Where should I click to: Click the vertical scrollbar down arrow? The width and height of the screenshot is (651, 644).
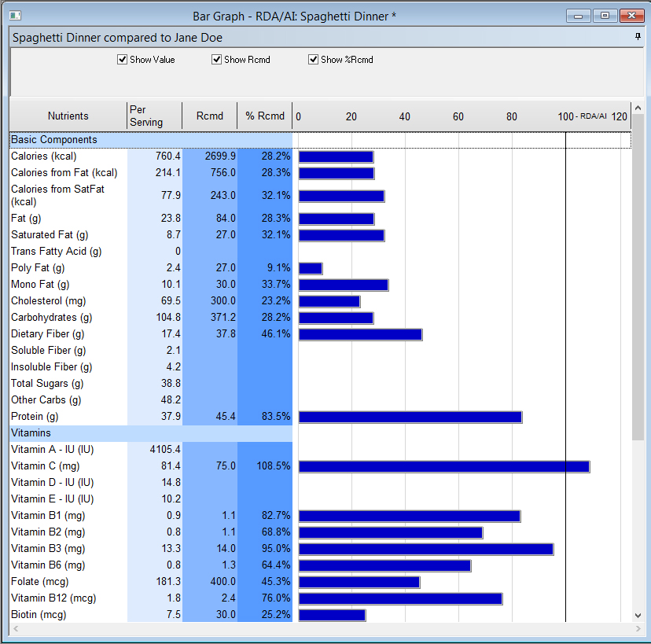pos(638,616)
